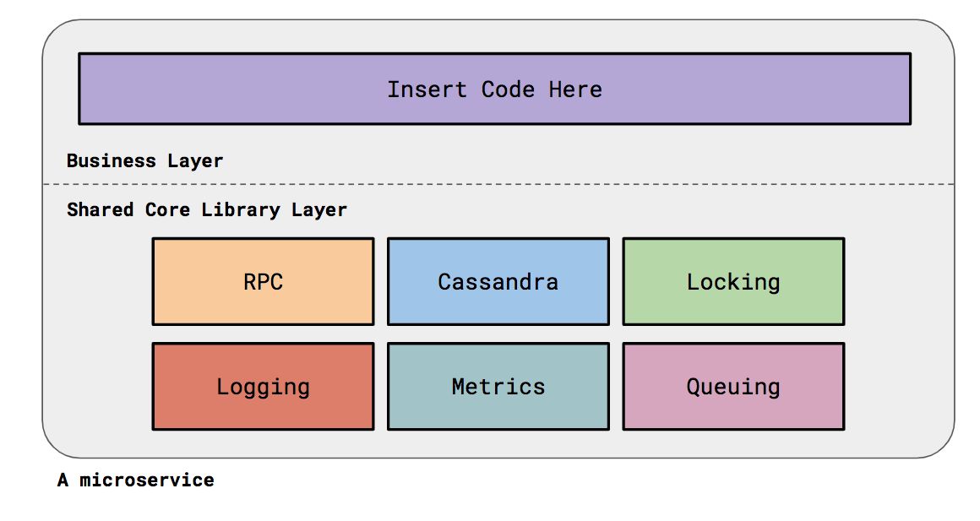Click the word microservice in caption

pos(147,480)
